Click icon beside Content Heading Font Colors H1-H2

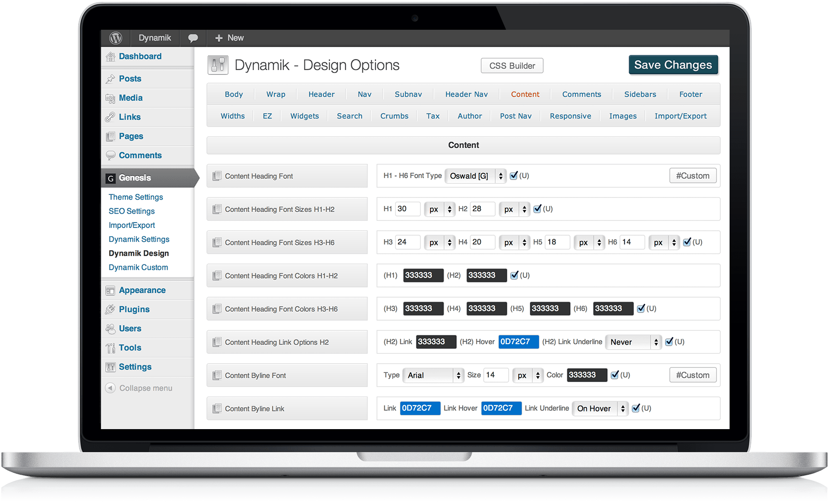pos(217,276)
